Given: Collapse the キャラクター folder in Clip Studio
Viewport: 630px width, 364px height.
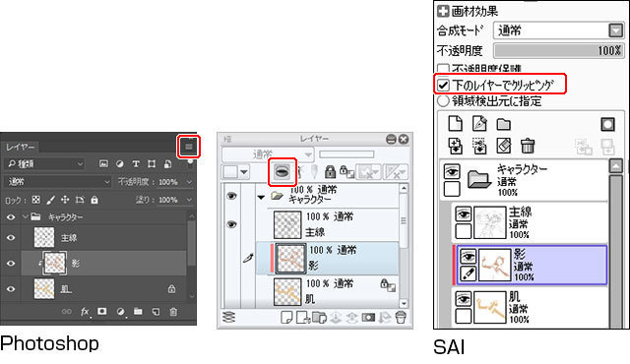Looking at the screenshot, I should (261, 197).
